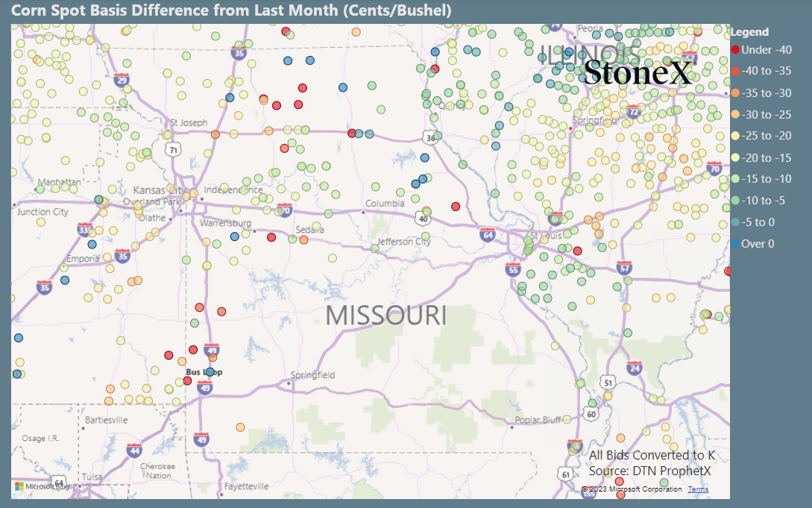Image resolution: width=812 pixels, height=508 pixels.
Task: Click the red data point east of Columbia
Action: pos(456,207)
